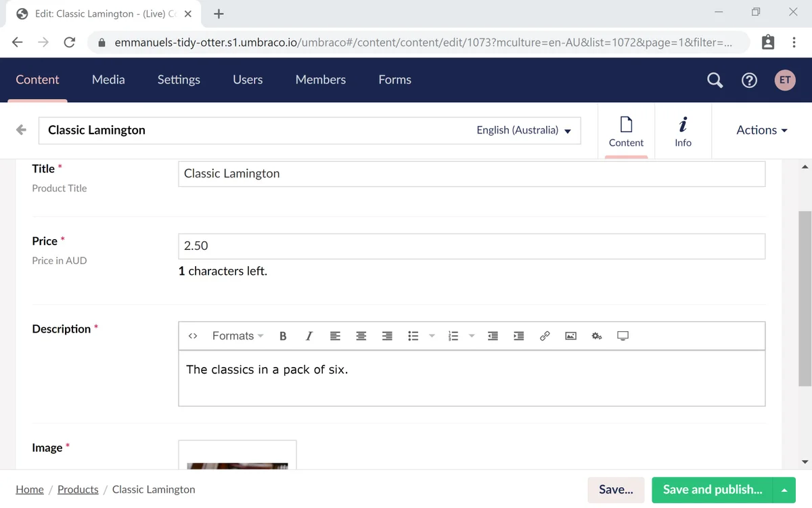Screen dimensions: 812x508
Task: Click the increase indent icon
Action: click(518, 335)
